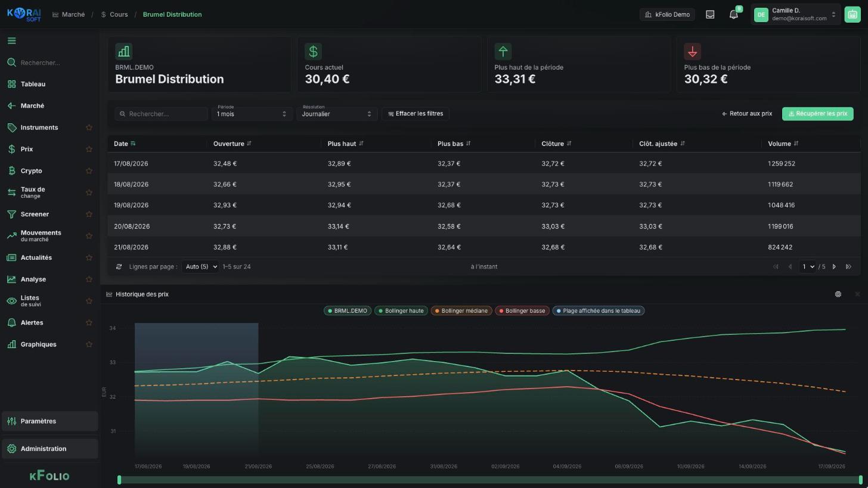The width and height of the screenshot is (868, 488).
Task: Click Effacer les filtres button
Action: [416, 114]
